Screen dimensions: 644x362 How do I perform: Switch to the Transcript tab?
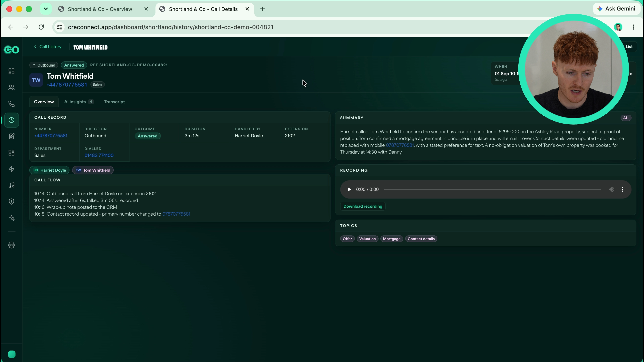pos(115,102)
